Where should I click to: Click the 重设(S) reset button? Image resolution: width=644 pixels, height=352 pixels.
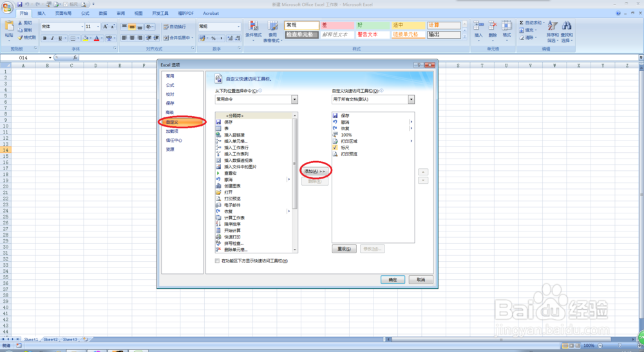(x=344, y=249)
